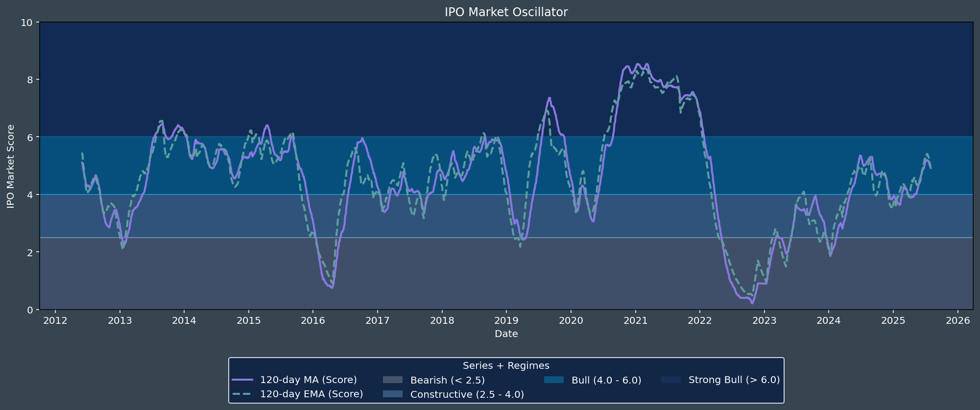The image size is (980, 410).
Task: Click the 'Date' x-axis label
Action: (x=506, y=334)
